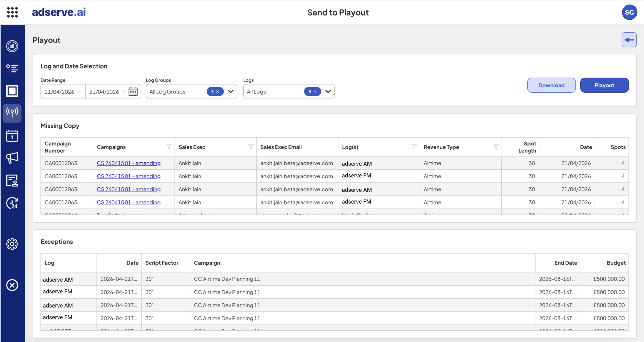
Task: Select first CA00012063 campaign number cell
Action: [x=67, y=163]
